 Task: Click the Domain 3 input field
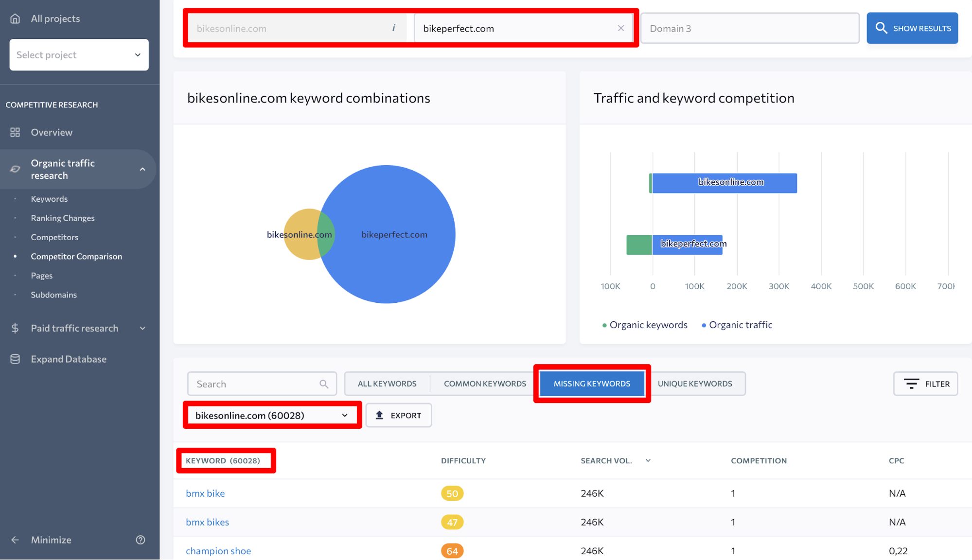click(749, 28)
